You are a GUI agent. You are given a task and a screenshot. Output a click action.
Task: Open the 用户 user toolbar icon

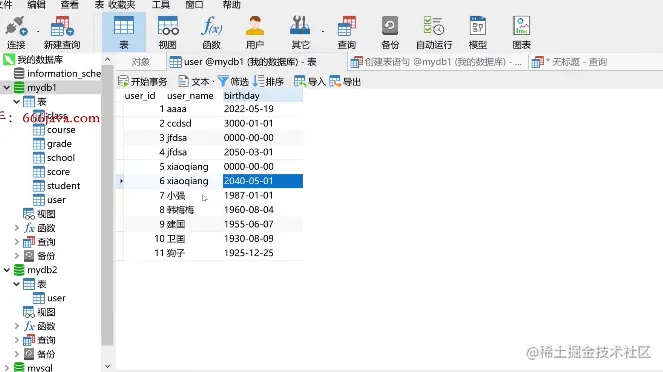click(255, 32)
